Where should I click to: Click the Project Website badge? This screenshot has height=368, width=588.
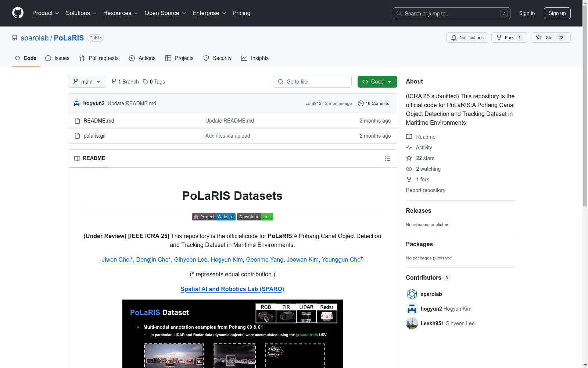click(x=214, y=217)
